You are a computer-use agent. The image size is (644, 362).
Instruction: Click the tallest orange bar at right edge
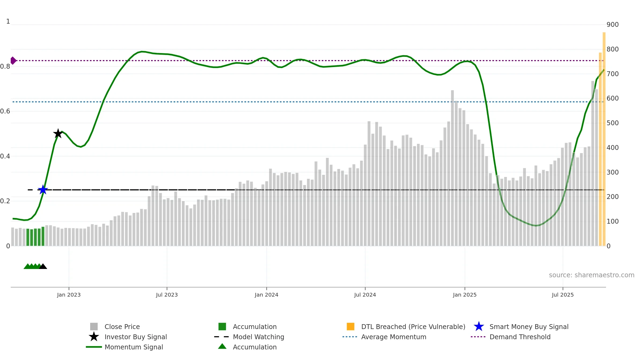604,139
